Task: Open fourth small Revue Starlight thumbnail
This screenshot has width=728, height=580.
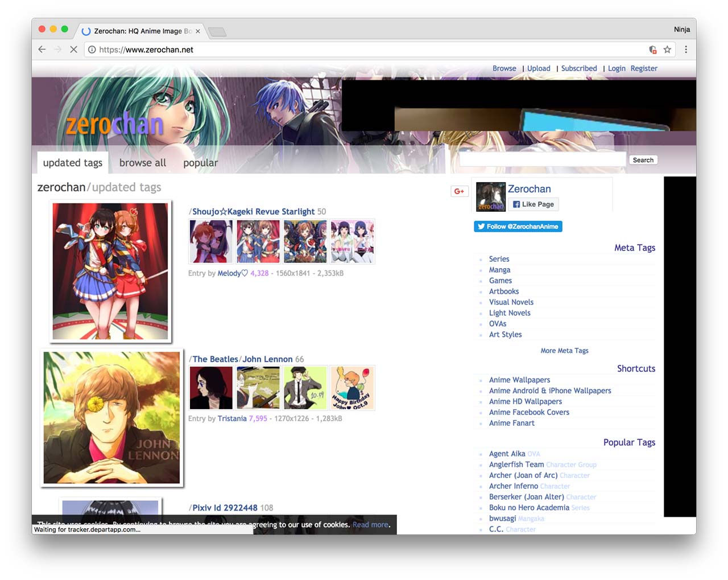Action: (353, 242)
